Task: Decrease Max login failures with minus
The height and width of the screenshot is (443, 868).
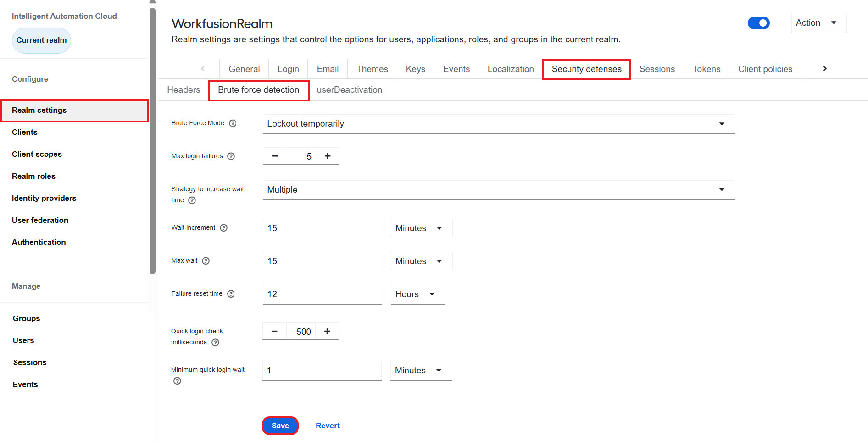Action: (275, 156)
